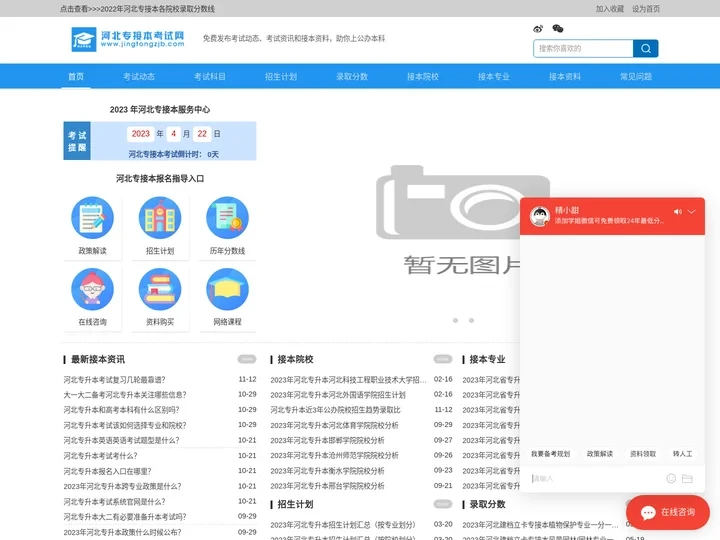Open the WeChat icon in header
Screen dimensions: 720x540
coord(558,29)
